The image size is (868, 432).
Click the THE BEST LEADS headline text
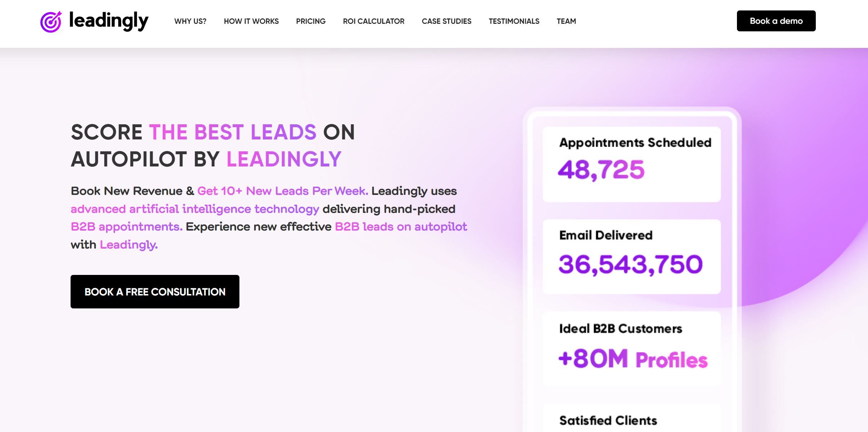coord(233,132)
